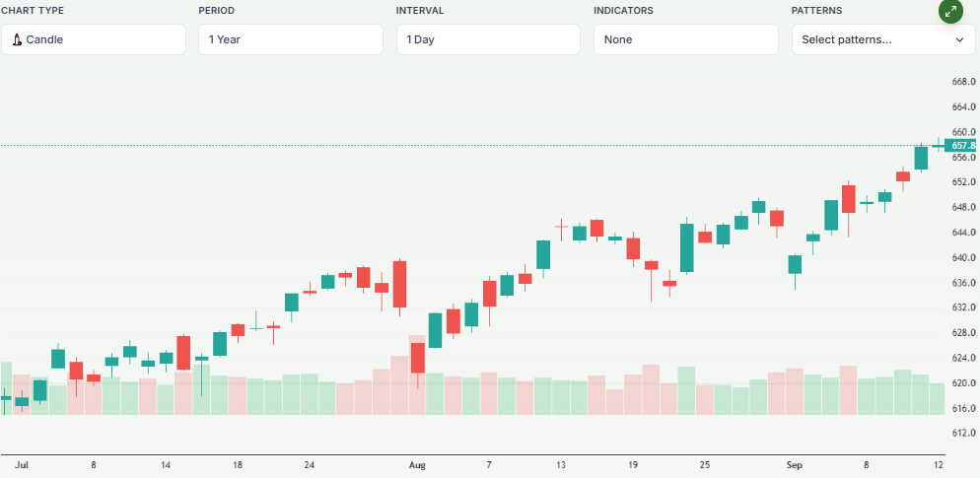Click the PATTERNS heading label
Image resolution: width=980 pixels, height=478 pixels.
coord(817,11)
